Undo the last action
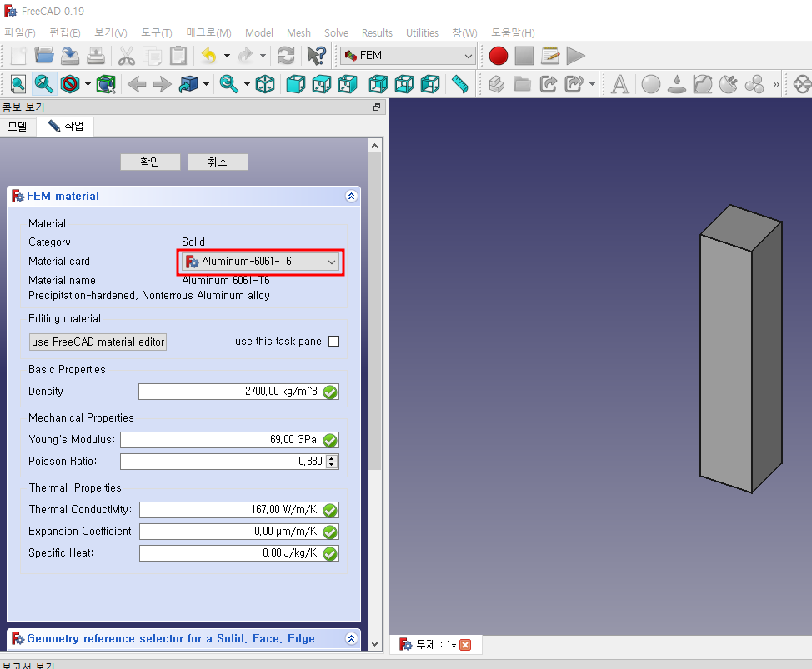 (208, 56)
